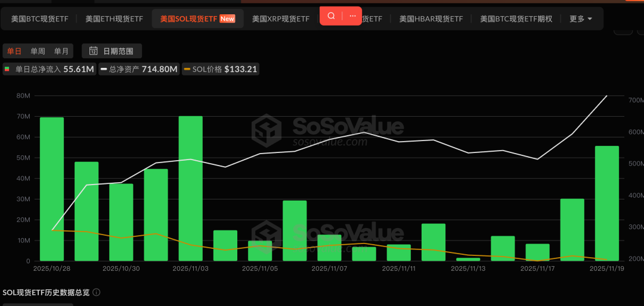This screenshot has height=306, width=644.
Task: Select the 单周 weekly period button
Action: point(38,51)
